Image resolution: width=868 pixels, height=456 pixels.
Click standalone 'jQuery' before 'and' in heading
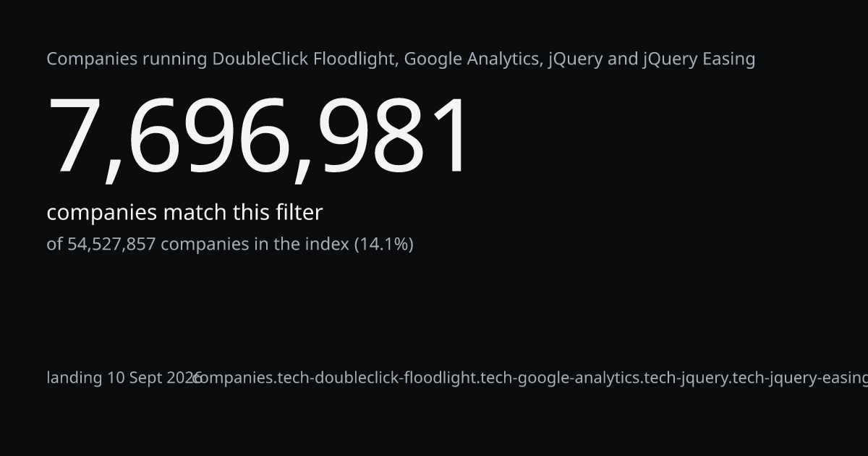point(576,59)
